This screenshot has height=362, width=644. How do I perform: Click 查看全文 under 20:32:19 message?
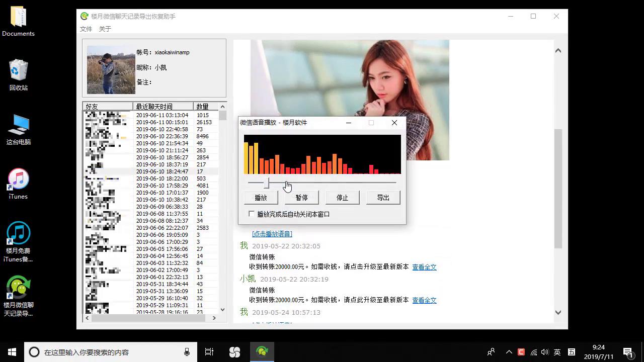[424, 300]
